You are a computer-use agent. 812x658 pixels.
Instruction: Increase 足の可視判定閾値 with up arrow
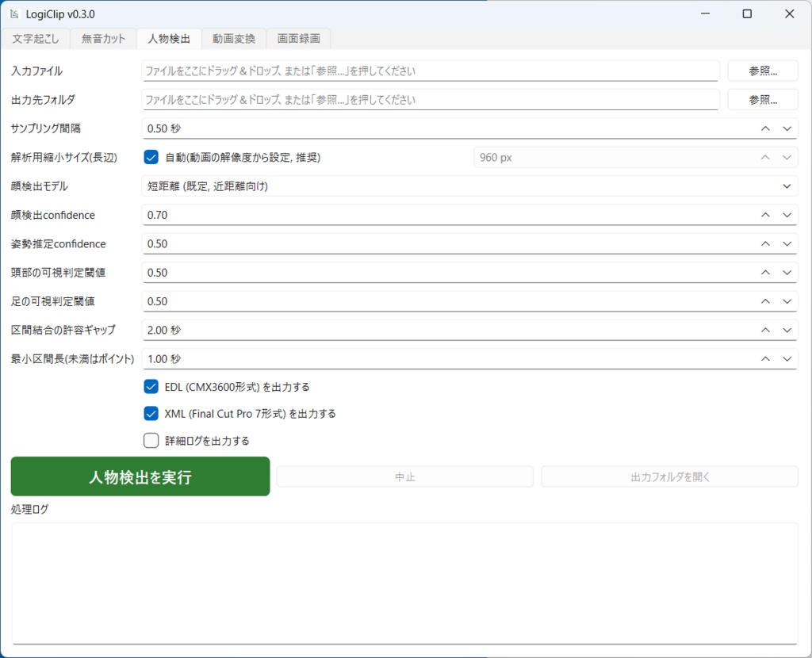(x=765, y=301)
